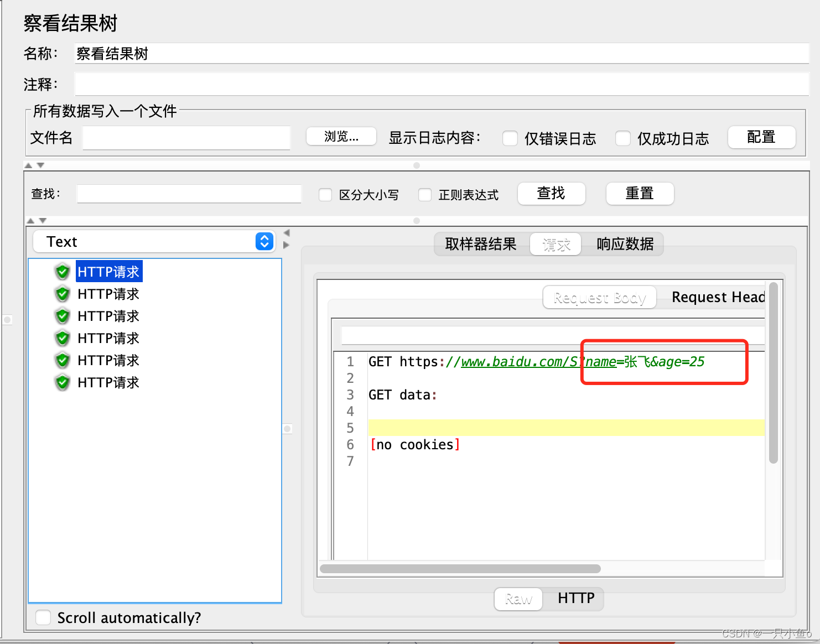Click the collapse-all triangle beside the Text dropdown
This screenshot has height=644, width=820.
tap(286, 233)
